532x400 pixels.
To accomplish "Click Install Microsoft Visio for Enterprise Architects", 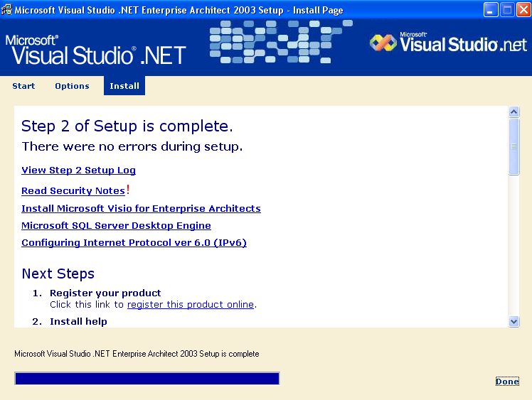I will click(141, 208).
